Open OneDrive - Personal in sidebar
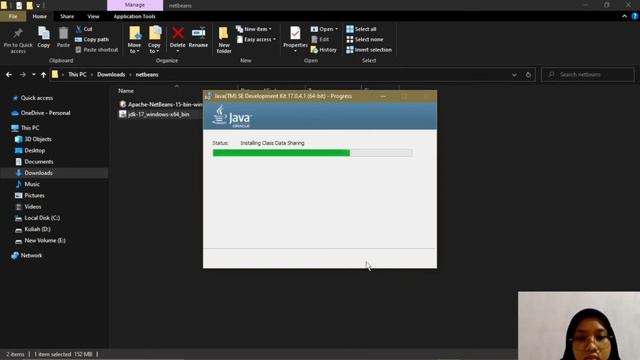The height and width of the screenshot is (360, 640). pyautogui.click(x=45, y=113)
